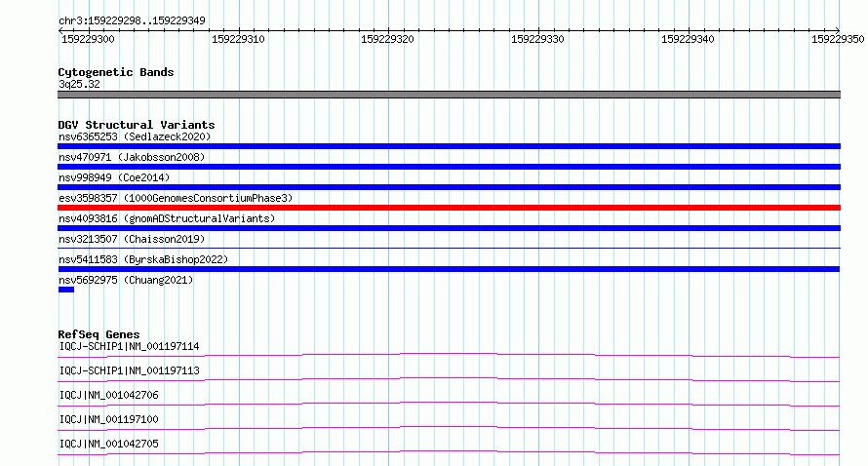Click the red bar for esv3598357
The height and width of the screenshot is (466, 868).
pos(449,208)
